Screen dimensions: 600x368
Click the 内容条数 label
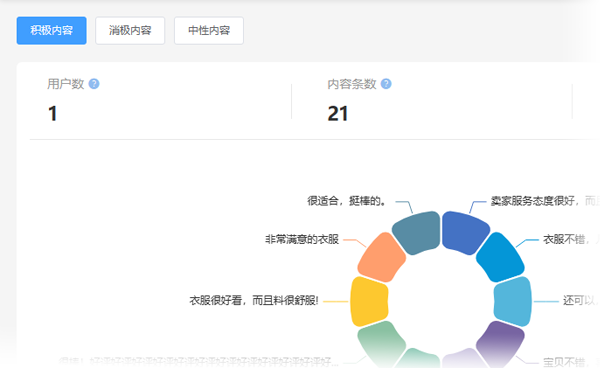[352, 84]
